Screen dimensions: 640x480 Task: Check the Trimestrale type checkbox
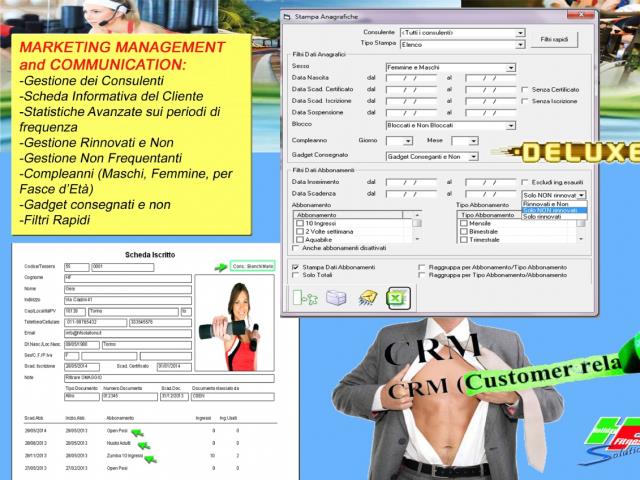tap(464, 240)
